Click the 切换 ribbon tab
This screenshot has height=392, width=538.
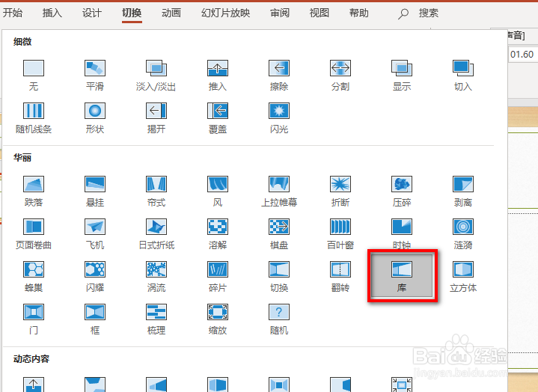click(132, 13)
